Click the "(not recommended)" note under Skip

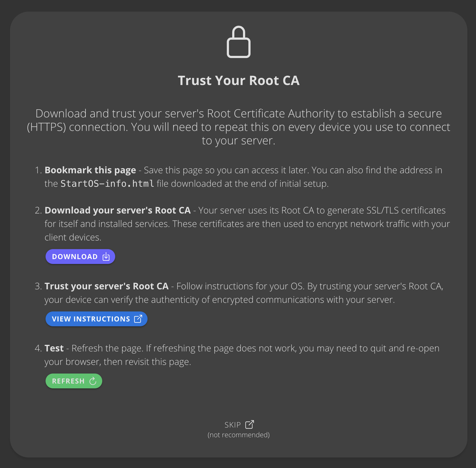pos(238,435)
